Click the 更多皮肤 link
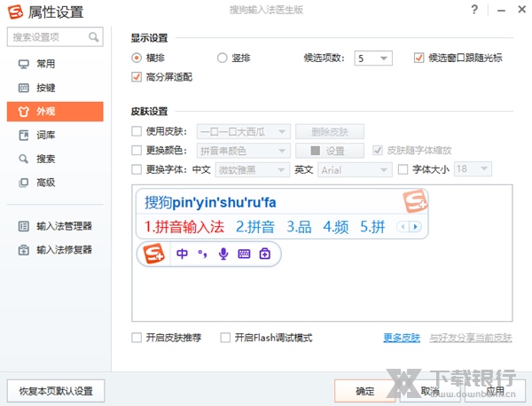This screenshot has width=532, height=406. point(402,338)
